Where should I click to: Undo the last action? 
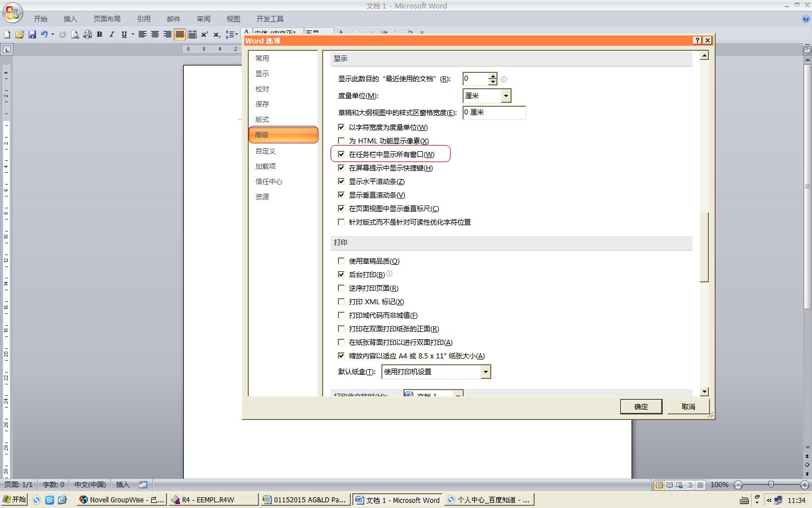44,34
